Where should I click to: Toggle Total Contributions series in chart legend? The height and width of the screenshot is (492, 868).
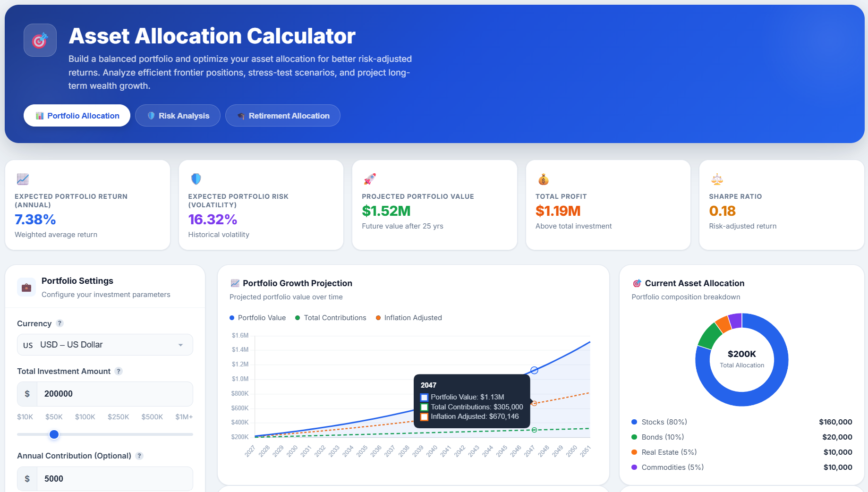pos(331,318)
